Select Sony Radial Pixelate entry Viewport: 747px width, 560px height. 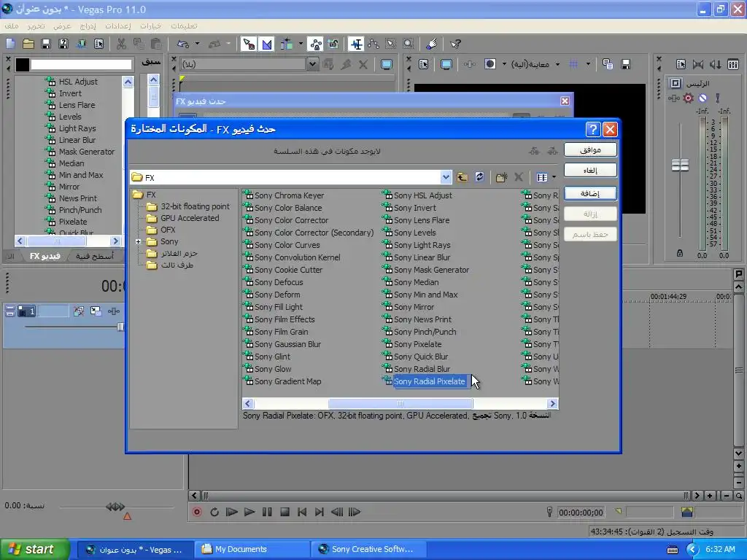(x=429, y=381)
